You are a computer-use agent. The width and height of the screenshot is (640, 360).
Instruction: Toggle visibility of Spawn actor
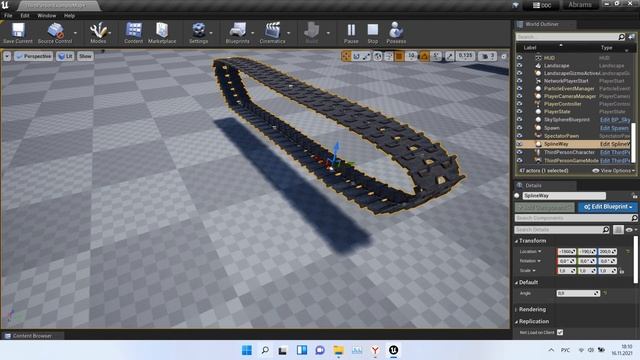point(520,128)
